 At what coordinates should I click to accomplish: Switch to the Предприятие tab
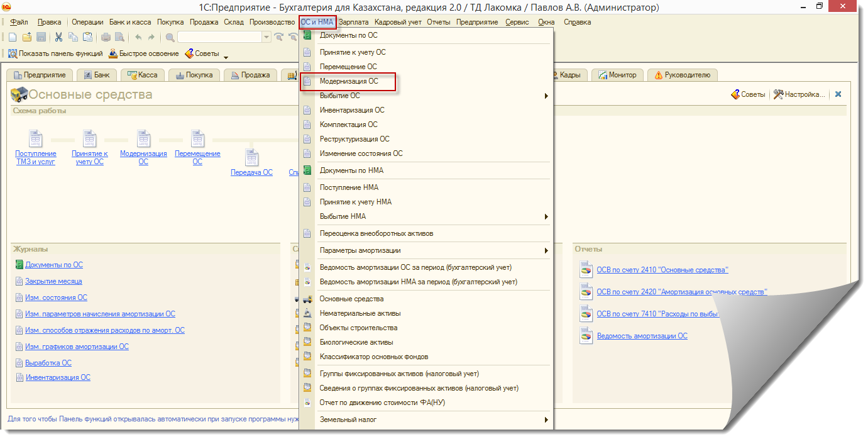(x=40, y=75)
